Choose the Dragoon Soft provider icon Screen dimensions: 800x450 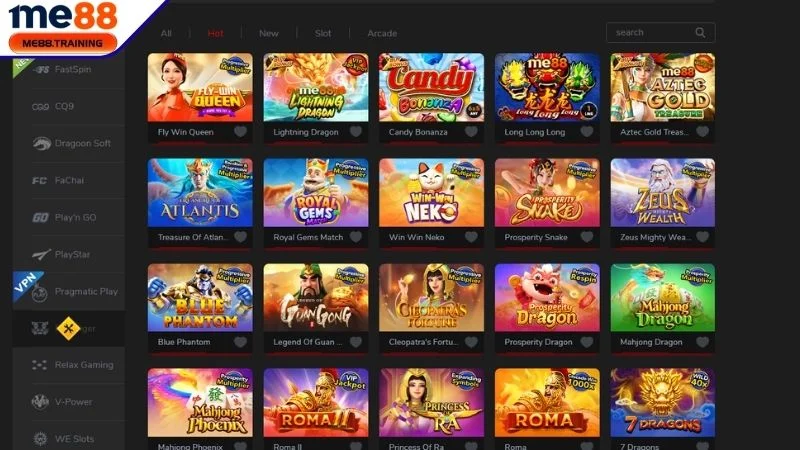(x=41, y=143)
